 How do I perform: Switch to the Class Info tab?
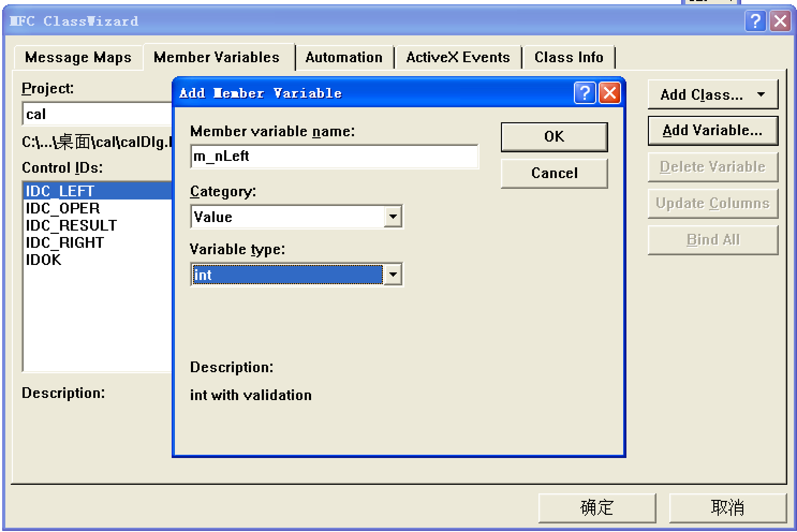point(569,57)
